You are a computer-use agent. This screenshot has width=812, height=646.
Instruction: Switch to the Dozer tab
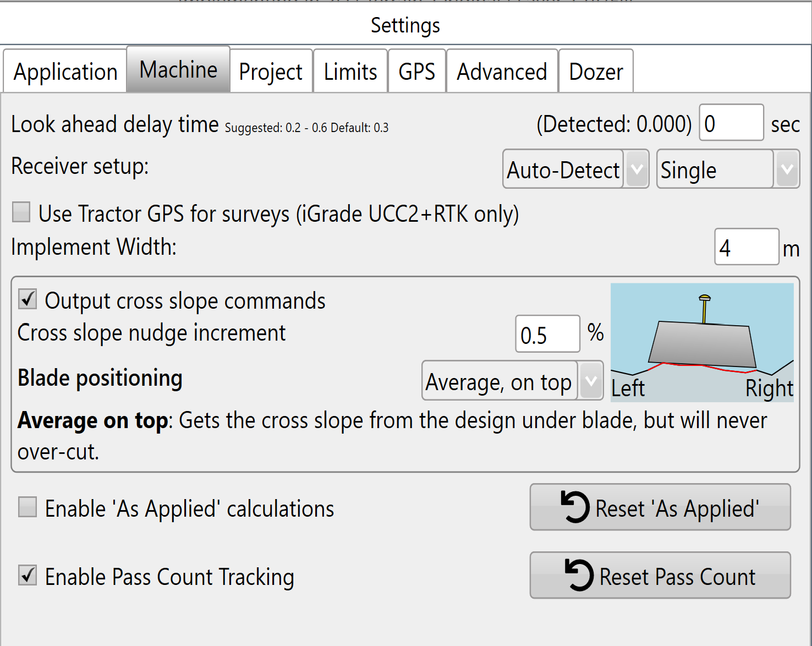click(596, 72)
